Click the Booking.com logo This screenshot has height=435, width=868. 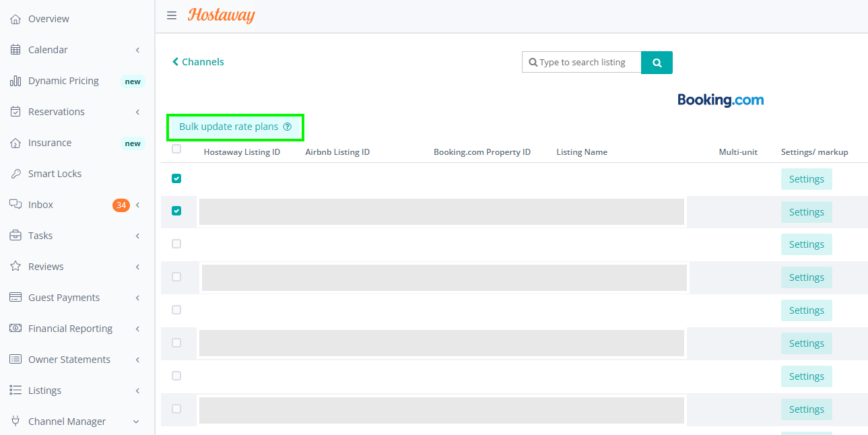[721, 100]
